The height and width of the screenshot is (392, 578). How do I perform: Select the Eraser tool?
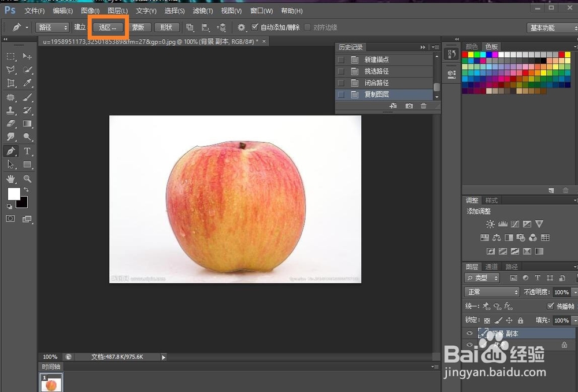pyautogui.click(x=10, y=124)
